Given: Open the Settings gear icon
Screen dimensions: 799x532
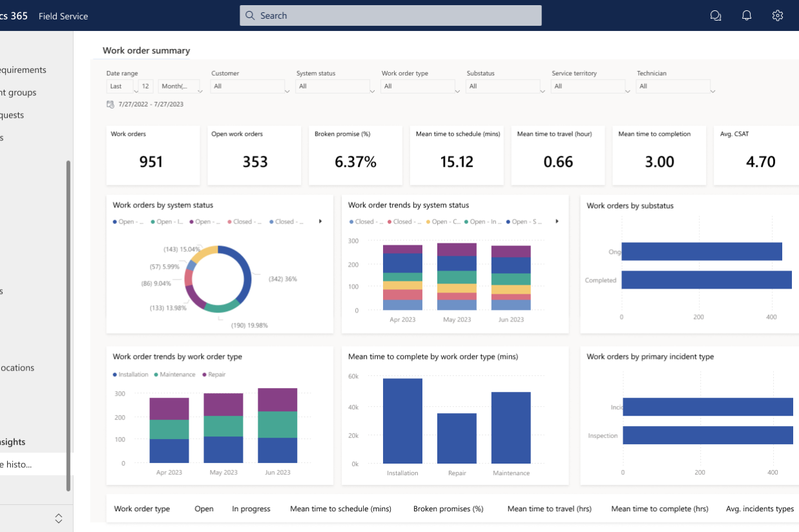Looking at the screenshot, I should 778,15.
